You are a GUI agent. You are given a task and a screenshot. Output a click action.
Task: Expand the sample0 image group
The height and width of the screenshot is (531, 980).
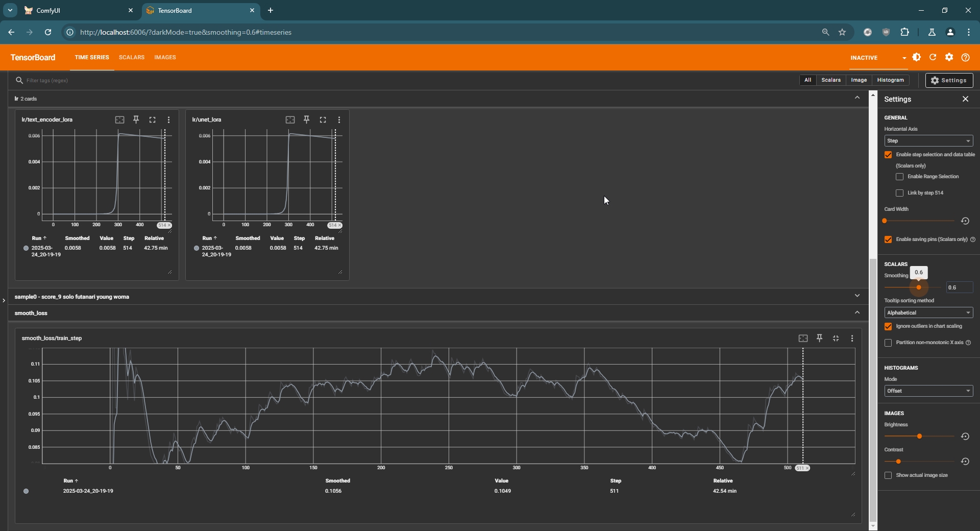(857, 296)
